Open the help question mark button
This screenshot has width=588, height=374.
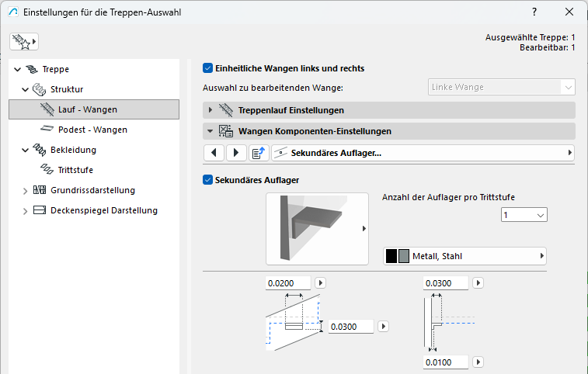pos(534,12)
